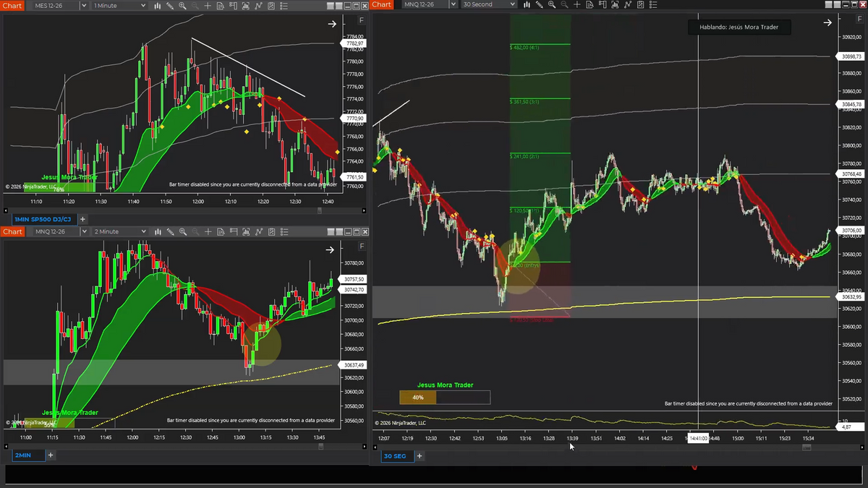This screenshot has height=488, width=868.
Task: Click right-arrow return button in MNQ 2 Minute chart
Action: (330, 250)
